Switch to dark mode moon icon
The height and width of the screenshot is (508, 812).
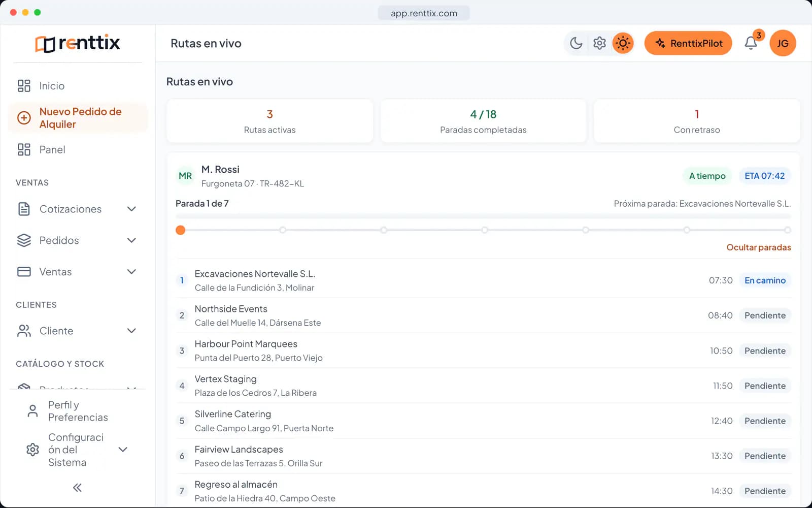point(576,43)
